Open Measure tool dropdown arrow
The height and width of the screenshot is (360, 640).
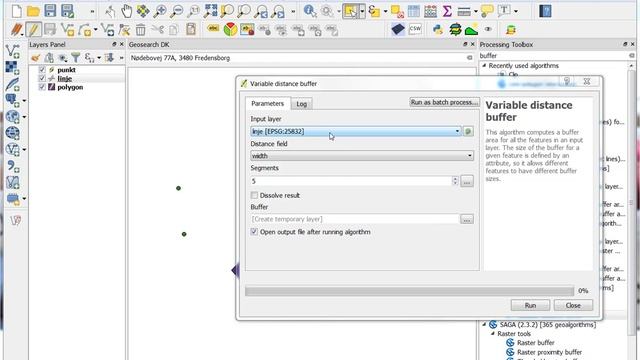click(476, 11)
